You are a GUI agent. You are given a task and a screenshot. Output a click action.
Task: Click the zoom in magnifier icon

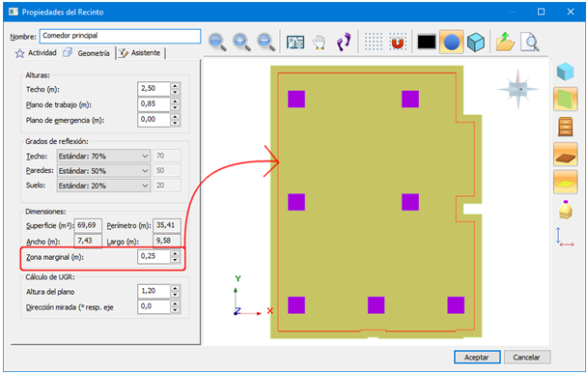[x=241, y=42]
